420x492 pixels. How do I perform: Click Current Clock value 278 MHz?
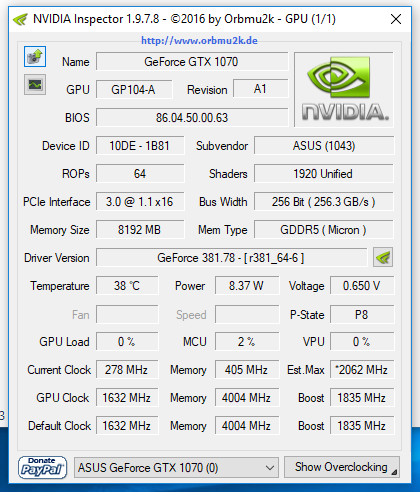pyautogui.click(x=127, y=369)
